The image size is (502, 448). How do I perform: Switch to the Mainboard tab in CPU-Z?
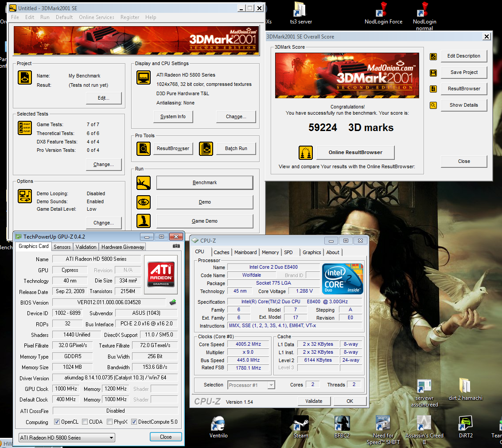click(x=245, y=252)
